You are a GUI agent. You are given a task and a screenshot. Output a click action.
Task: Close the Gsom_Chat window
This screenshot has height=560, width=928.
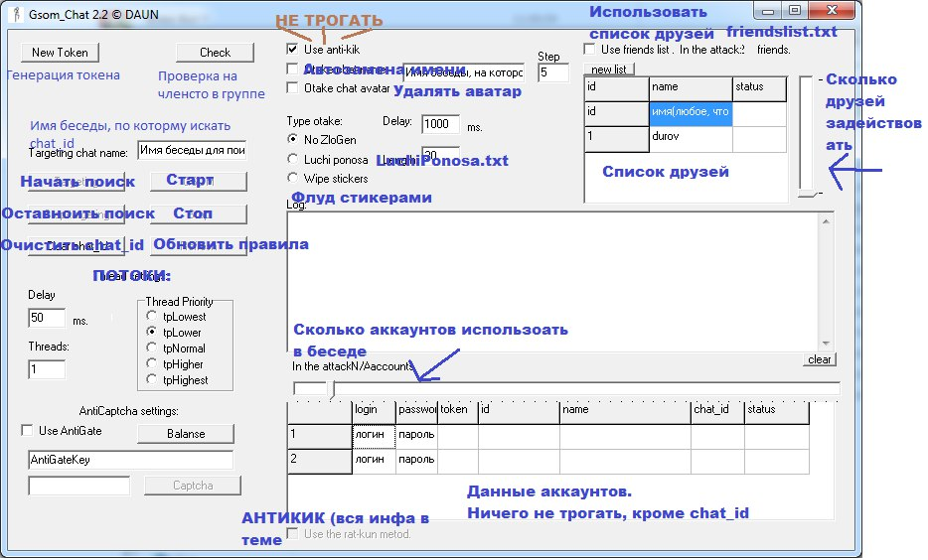(x=832, y=11)
